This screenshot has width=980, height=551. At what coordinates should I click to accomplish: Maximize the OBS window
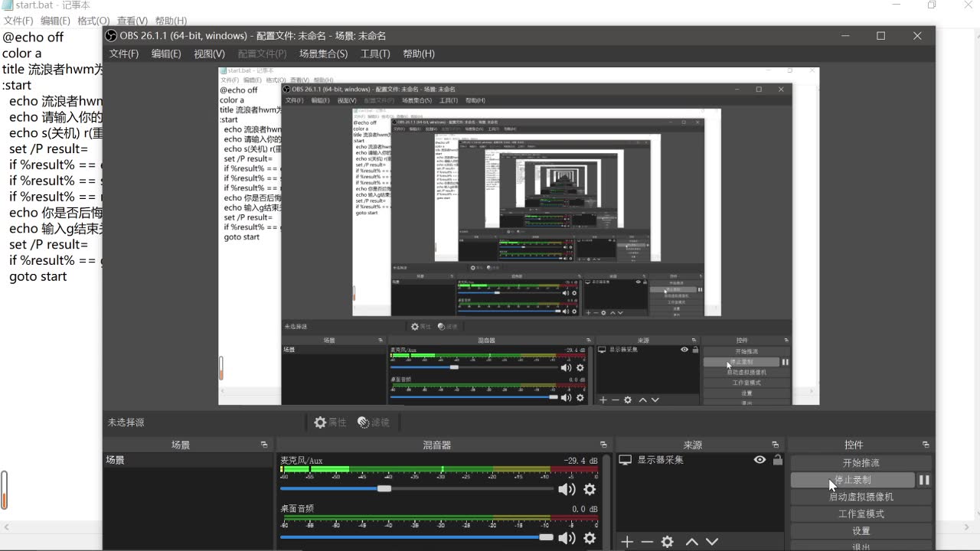pyautogui.click(x=881, y=36)
